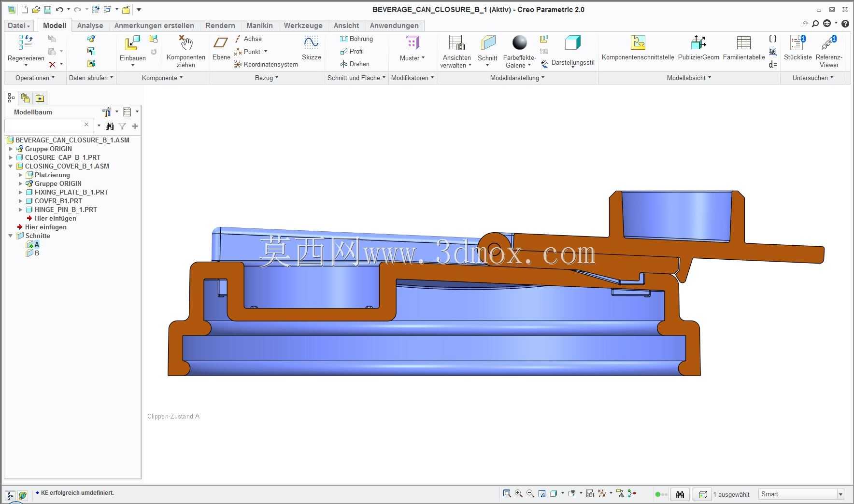854x504 pixels.
Task: Switch to the Anmerkungen erstellen tab
Action: 154,26
